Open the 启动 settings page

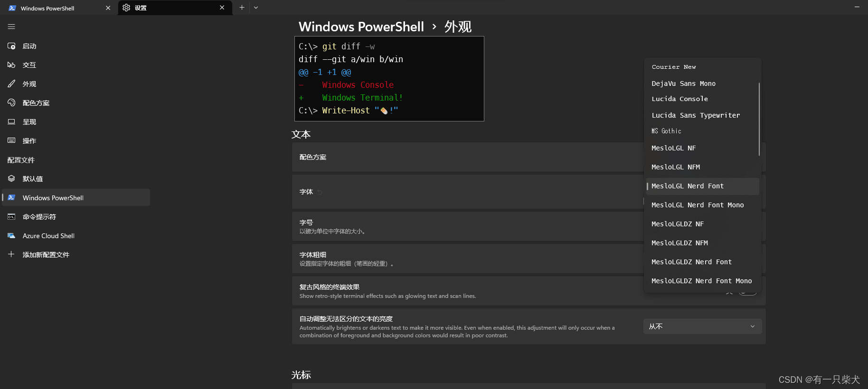pos(76,46)
